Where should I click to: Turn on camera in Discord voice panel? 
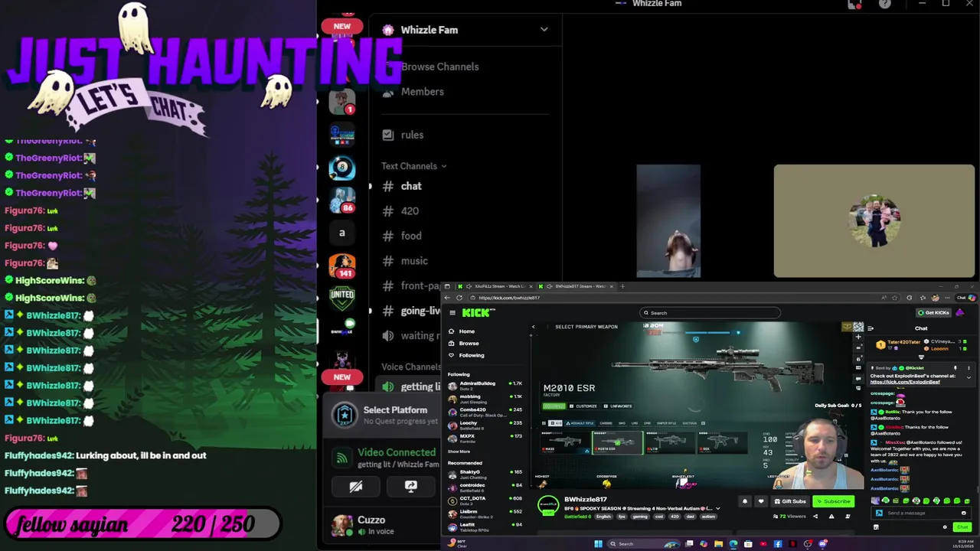355,486
